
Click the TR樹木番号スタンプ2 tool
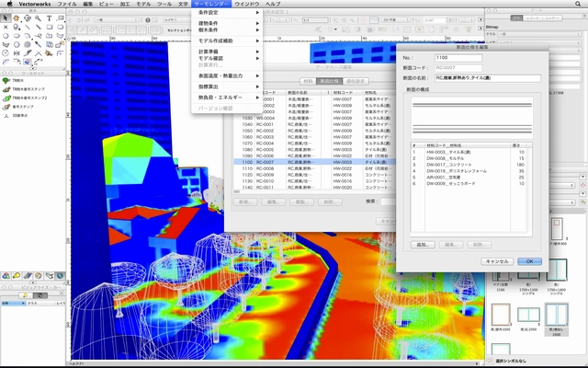click(x=26, y=98)
